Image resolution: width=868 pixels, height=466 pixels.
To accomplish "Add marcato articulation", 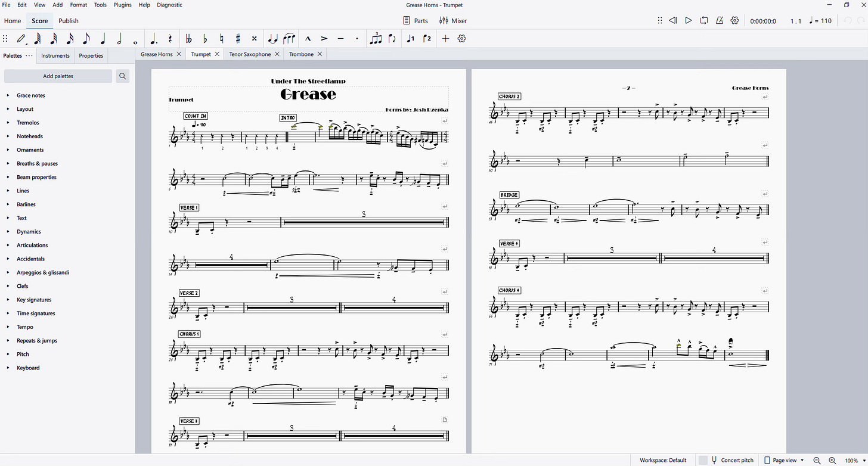I will tap(308, 39).
